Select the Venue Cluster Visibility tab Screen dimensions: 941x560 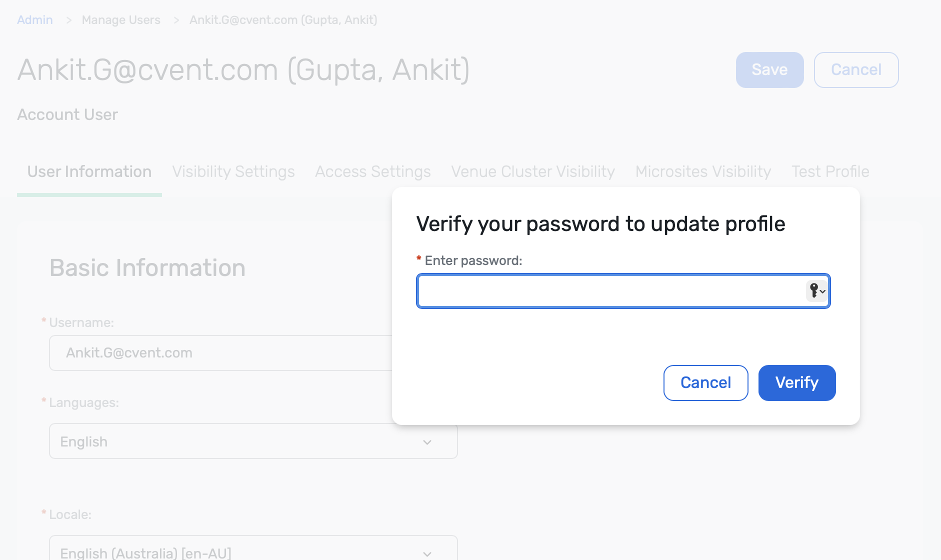click(x=533, y=171)
